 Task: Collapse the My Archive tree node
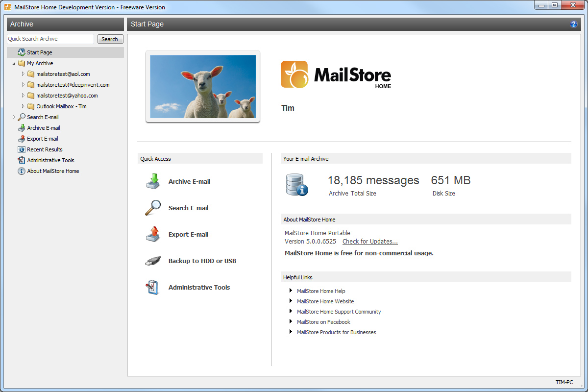click(14, 64)
